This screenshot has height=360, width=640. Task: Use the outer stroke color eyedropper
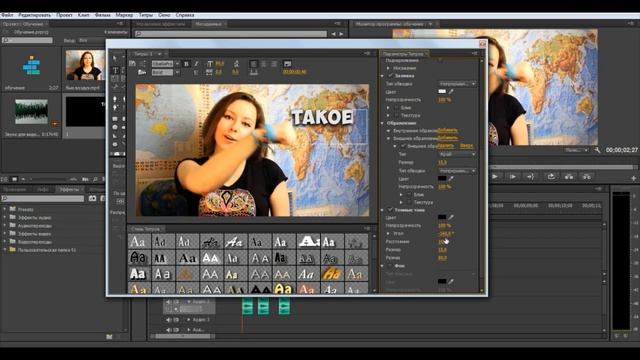coord(451,178)
